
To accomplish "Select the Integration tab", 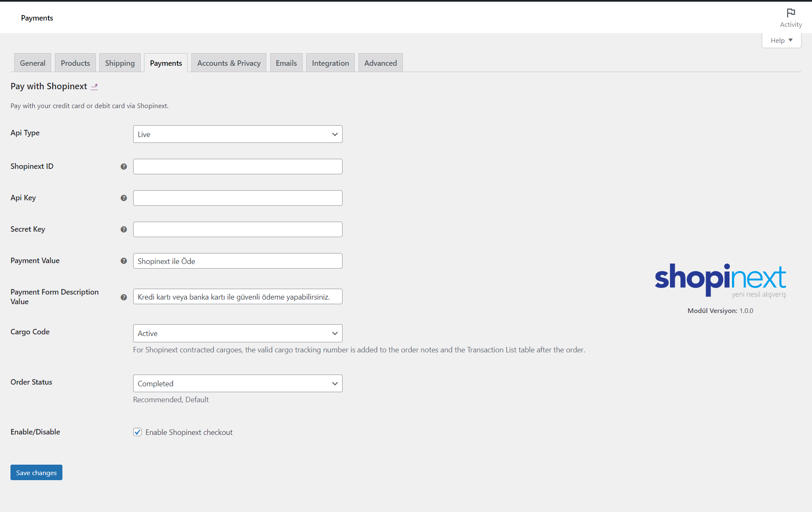I will (330, 63).
